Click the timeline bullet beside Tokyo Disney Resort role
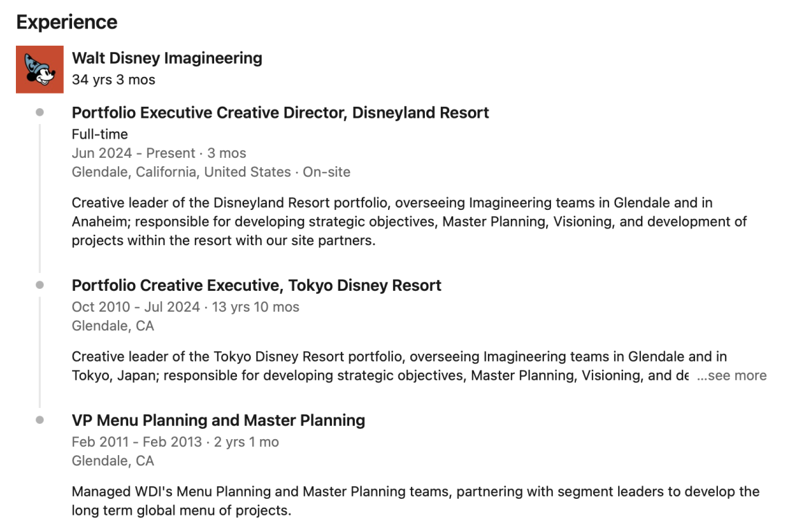 pyautogui.click(x=39, y=285)
